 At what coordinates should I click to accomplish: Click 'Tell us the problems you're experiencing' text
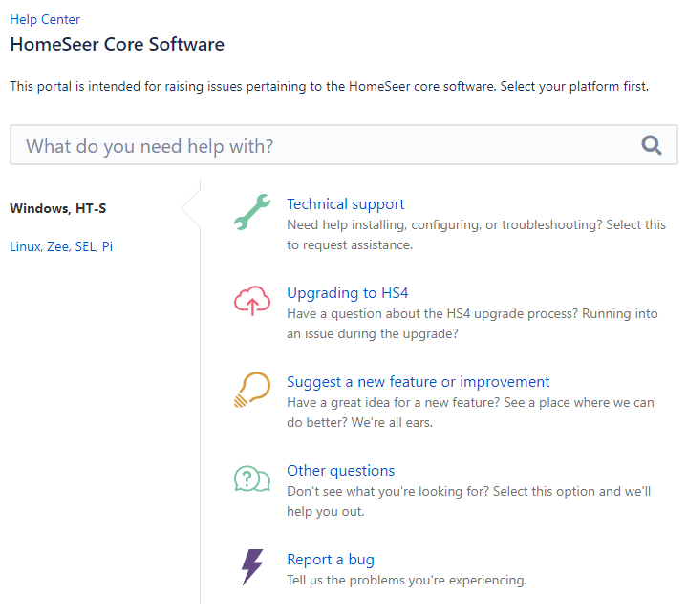pyautogui.click(x=406, y=580)
